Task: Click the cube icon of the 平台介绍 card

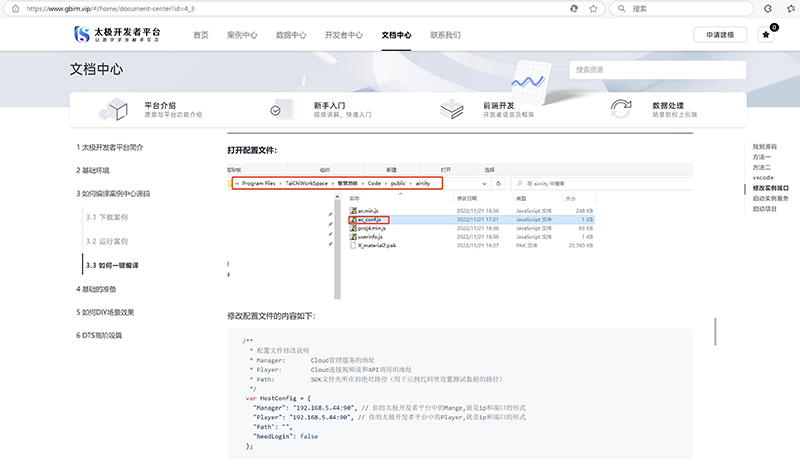Action: [113, 109]
